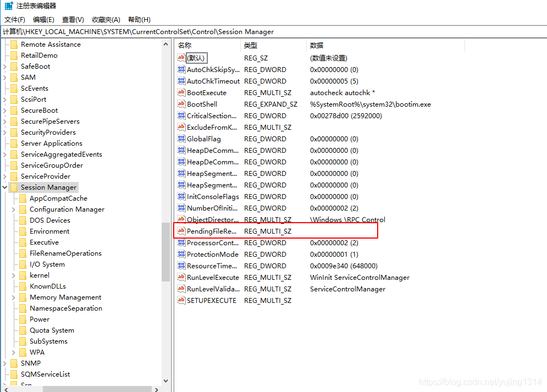Expand the Quota System tree node
The image size is (547, 392).
14,330
